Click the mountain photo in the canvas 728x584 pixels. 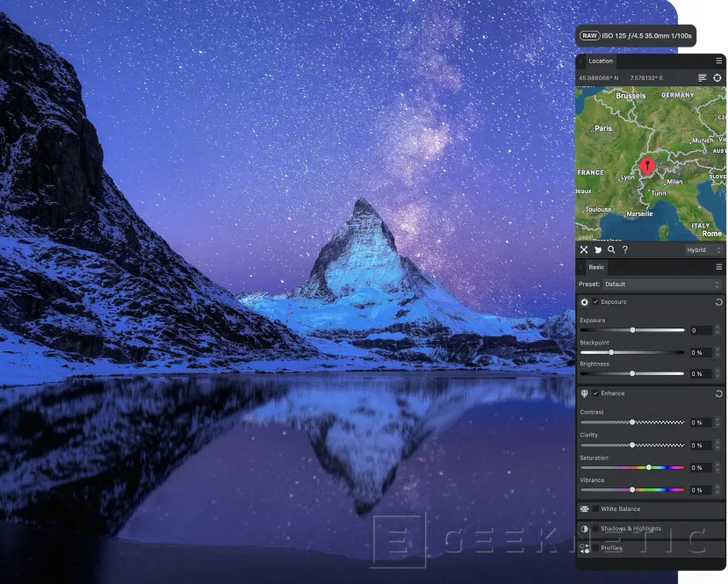pos(288,292)
